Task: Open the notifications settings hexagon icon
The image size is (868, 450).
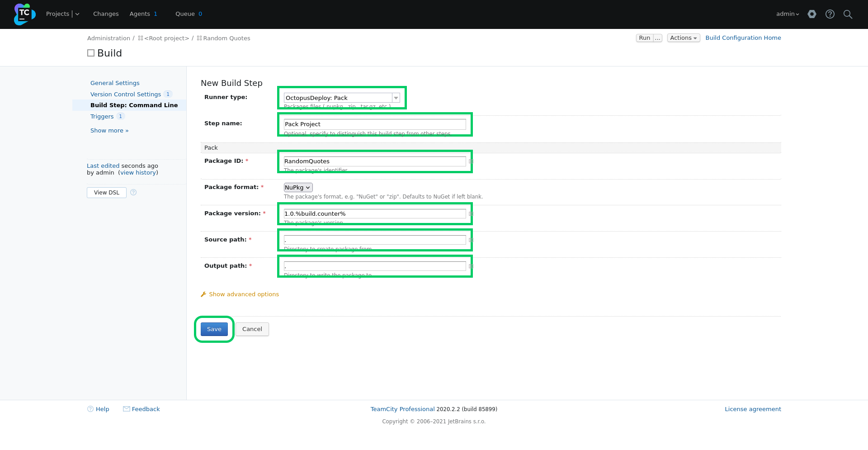Action: [812, 14]
